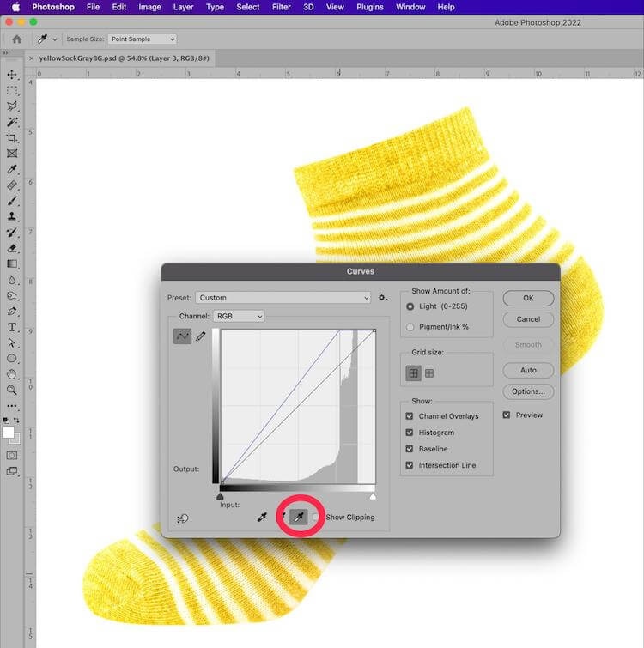Choose the detailed grid size icon
This screenshot has height=648, width=644.
tap(429, 373)
